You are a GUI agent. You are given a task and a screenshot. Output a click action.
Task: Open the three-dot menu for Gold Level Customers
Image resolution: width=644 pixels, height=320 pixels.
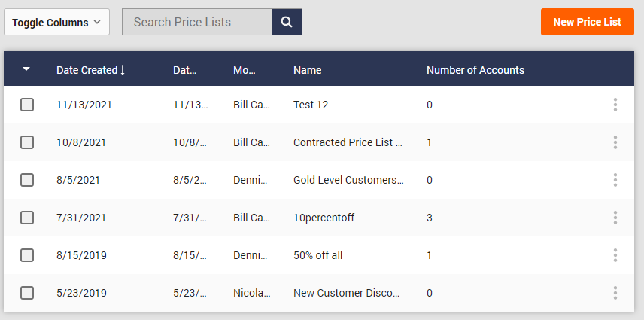point(615,180)
